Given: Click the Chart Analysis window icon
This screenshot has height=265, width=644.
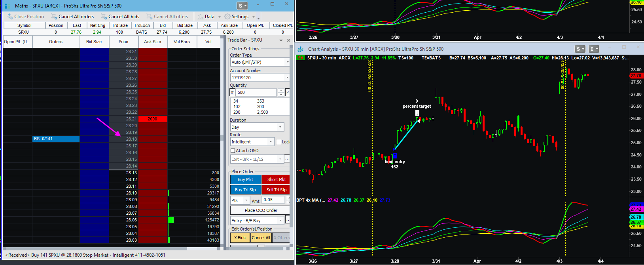Looking at the screenshot, I should pyautogui.click(x=301, y=49).
